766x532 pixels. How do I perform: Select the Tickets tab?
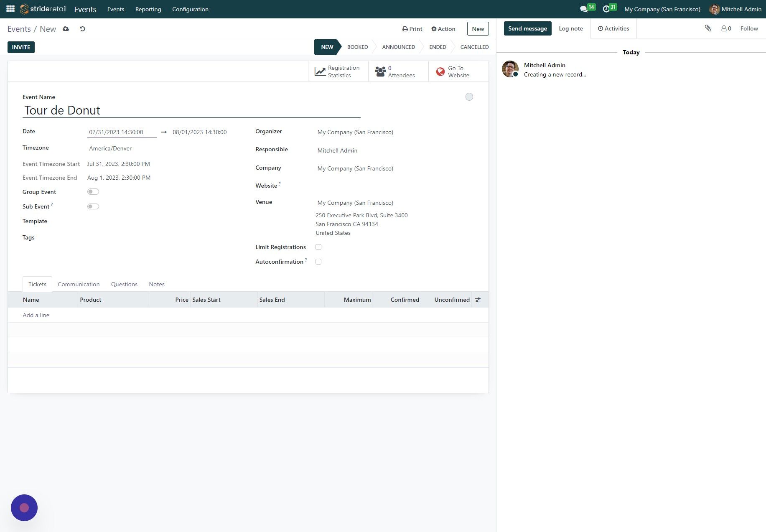click(x=37, y=284)
